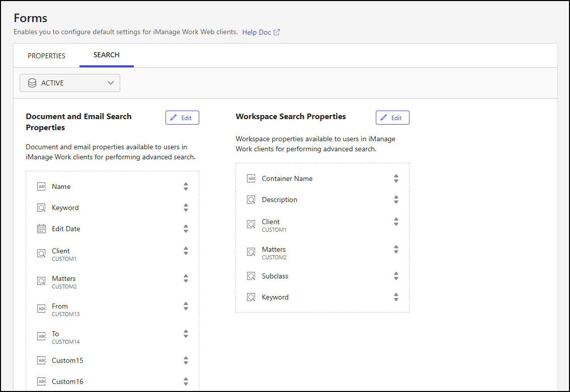Switch to the PROPERTIES tab
This screenshot has height=392, width=570.
coord(46,56)
